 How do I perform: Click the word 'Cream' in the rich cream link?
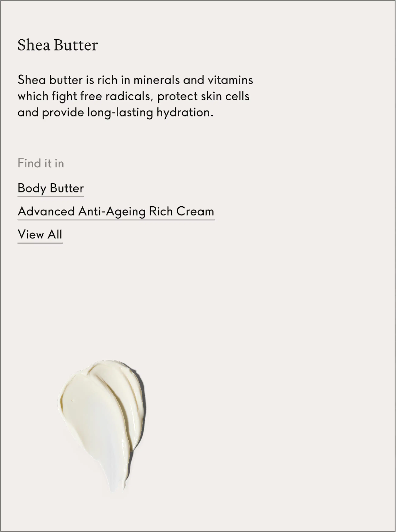195,212
